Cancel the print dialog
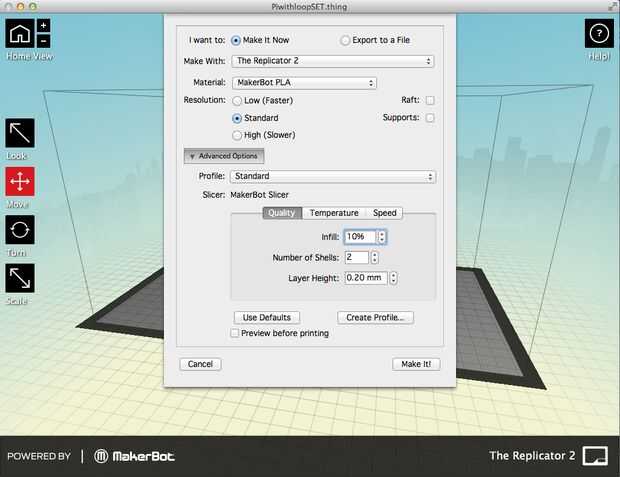 [200, 364]
